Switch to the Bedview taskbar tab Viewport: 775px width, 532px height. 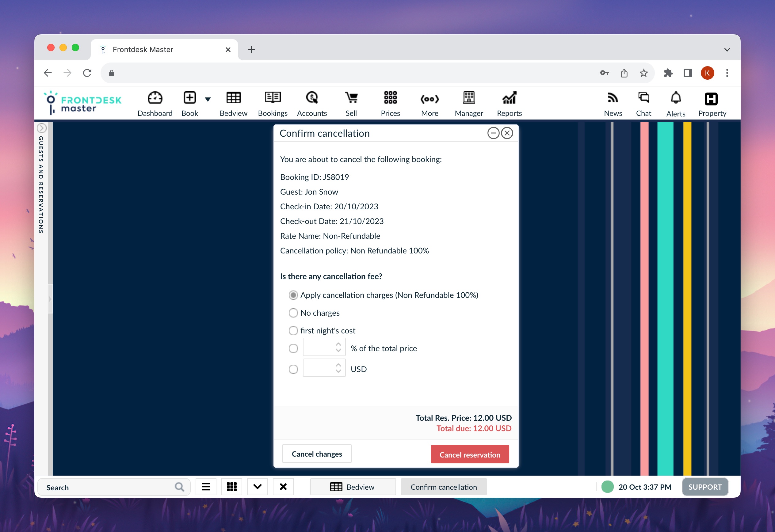coord(353,487)
